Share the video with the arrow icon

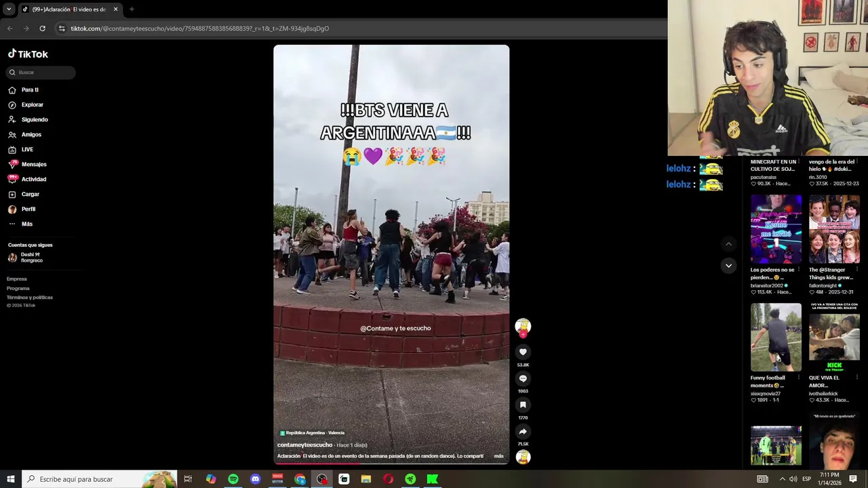523,431
